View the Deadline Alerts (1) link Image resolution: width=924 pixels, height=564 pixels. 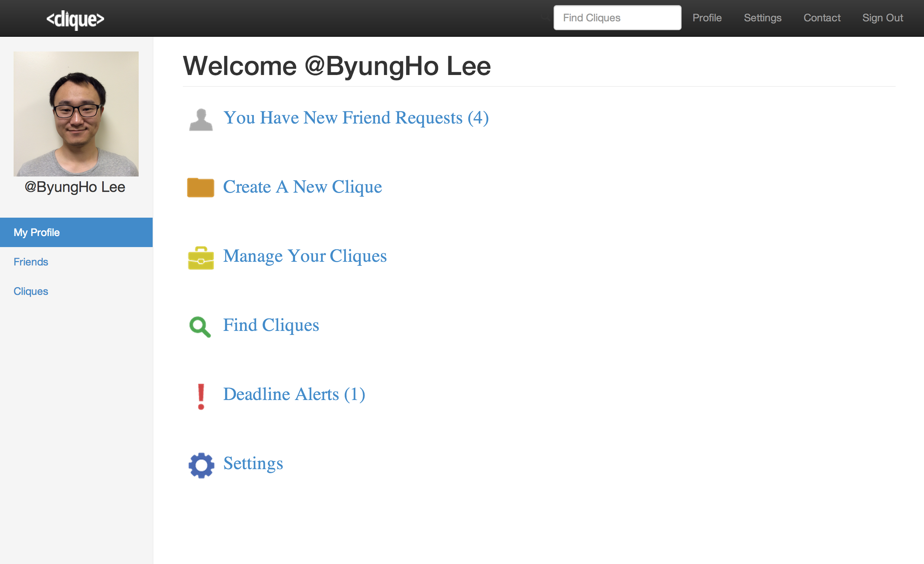click(x=294, y=394)
